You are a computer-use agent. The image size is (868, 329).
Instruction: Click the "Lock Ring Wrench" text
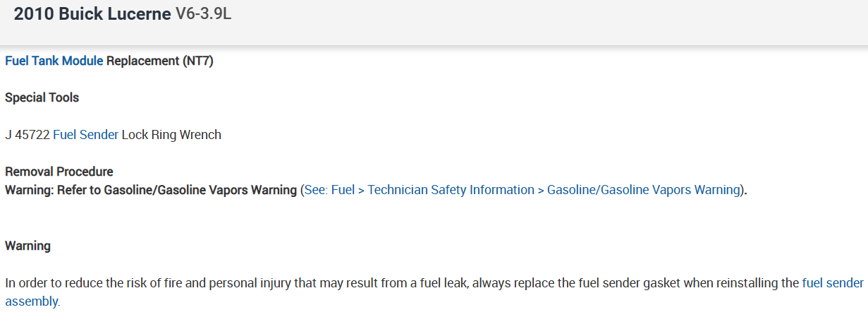(171, 135)
